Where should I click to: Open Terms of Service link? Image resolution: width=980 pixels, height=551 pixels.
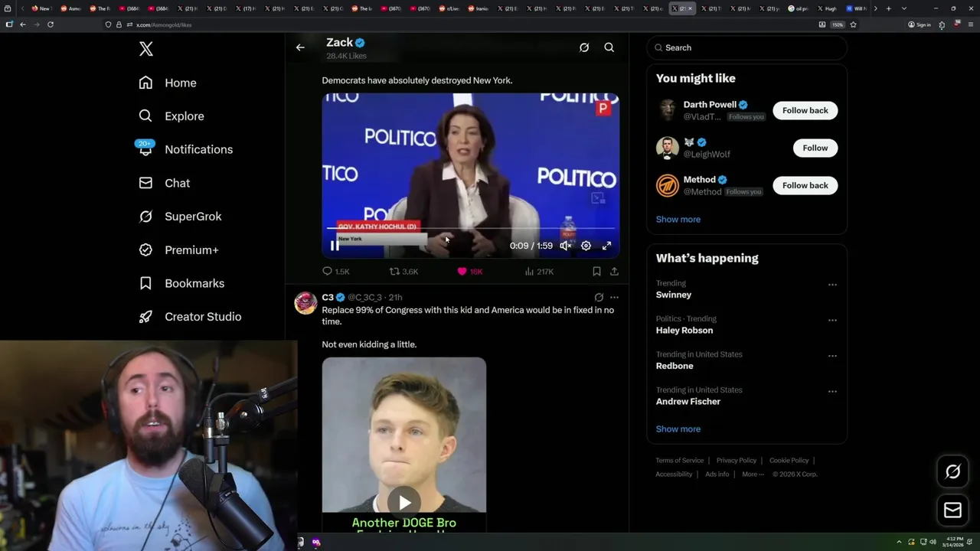pyautogui.click(x=679, y=461)
